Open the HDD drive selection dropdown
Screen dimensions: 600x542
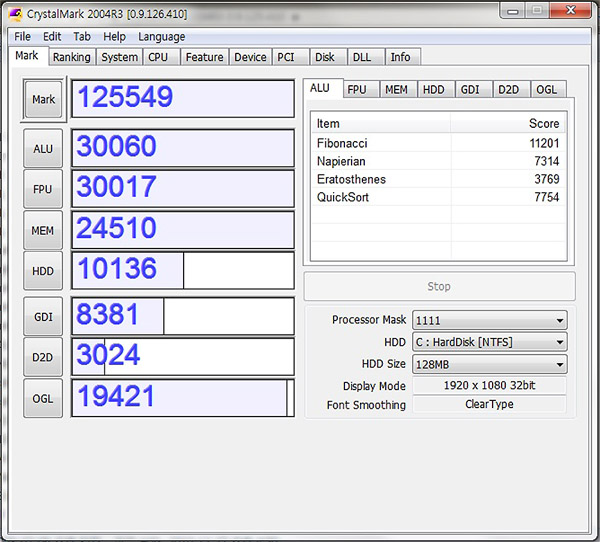coord(490,342)
